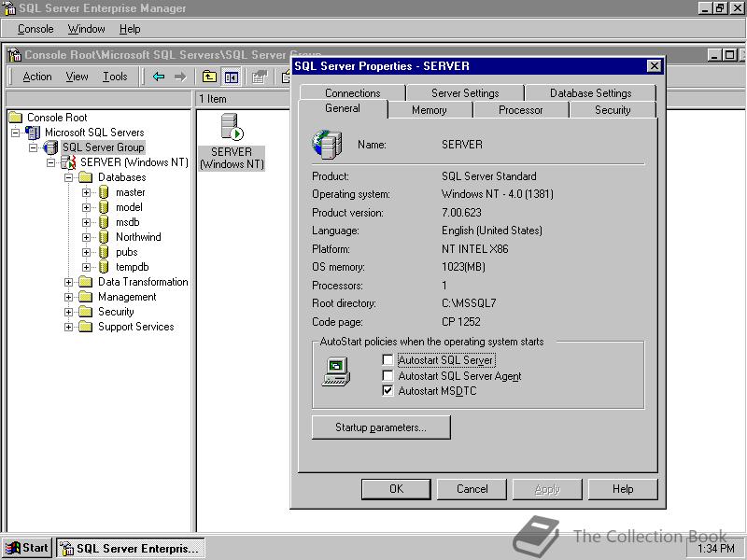Screen dimensions: 747x560
Task: Expand the Northwind database node
Action: (86, 238)
